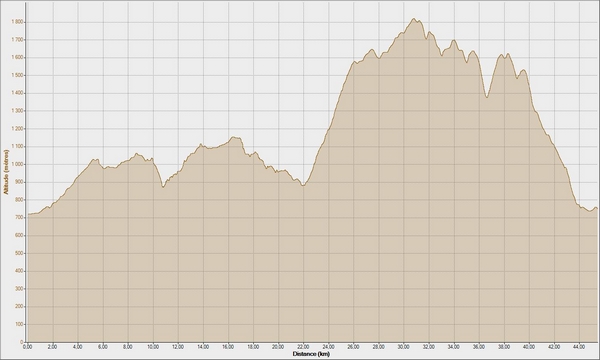600x360 pixels.
Task: Click the profile start point at 0 km
Action: pos(28,214)
